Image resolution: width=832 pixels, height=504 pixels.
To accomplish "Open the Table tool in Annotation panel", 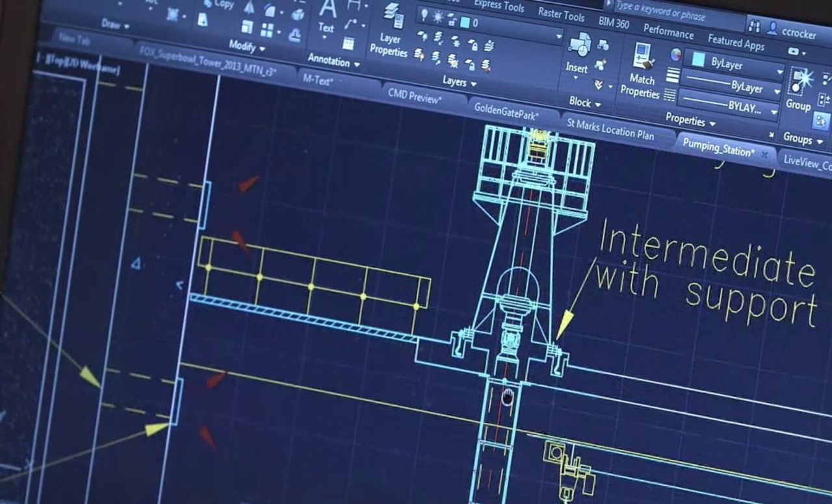I will click(x=348, y=42).
